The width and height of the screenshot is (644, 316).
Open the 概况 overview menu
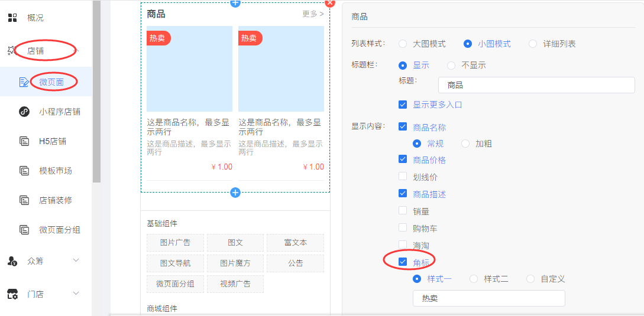[x=35, y=18]
